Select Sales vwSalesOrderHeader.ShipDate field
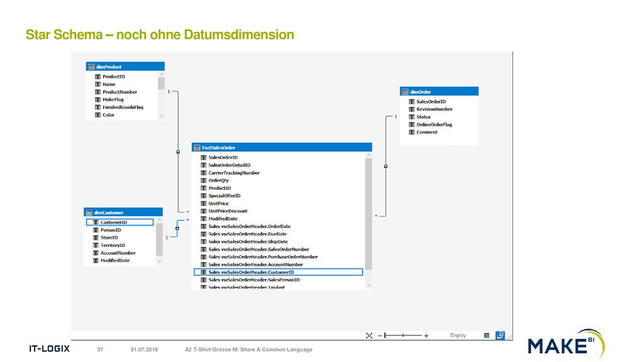The width and height of the screenshot is (644, 362). coord(248,242)
